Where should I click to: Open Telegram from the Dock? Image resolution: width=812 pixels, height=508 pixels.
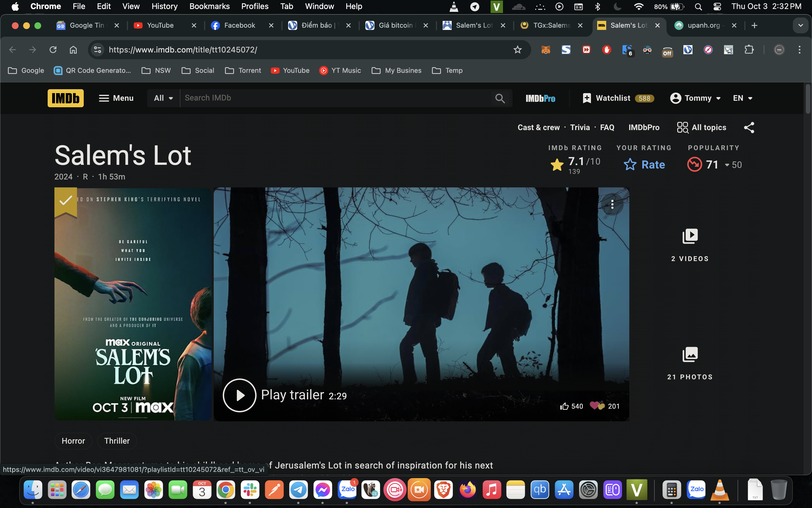(x=298, y=490)
